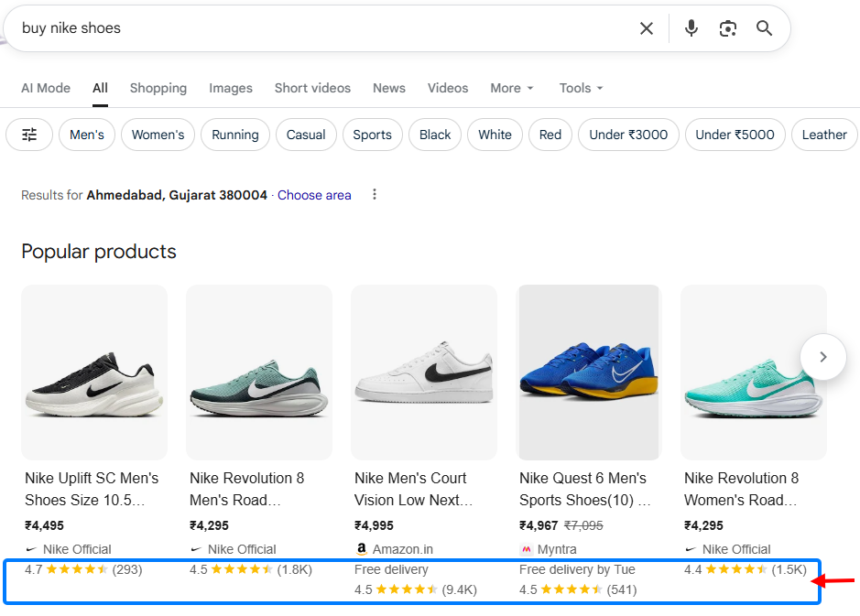Enable the Black color filter
Viewport: 860px width, 616px height.
434,134
